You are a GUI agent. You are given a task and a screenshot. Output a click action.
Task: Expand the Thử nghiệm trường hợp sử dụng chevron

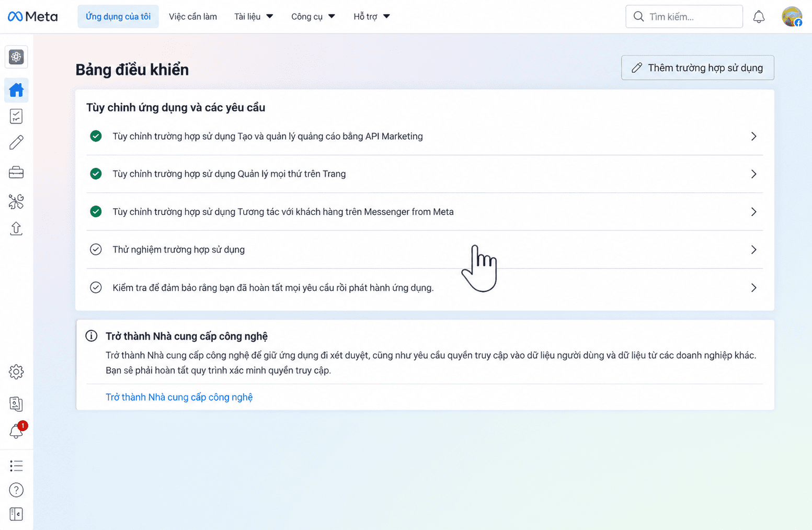tap(753, 250)
